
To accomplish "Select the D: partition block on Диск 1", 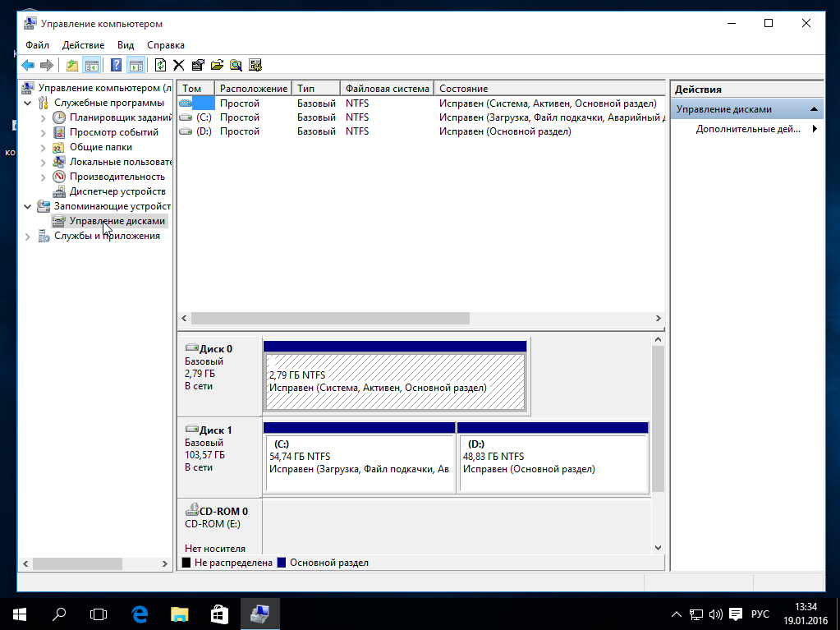I will coord(553,463).
